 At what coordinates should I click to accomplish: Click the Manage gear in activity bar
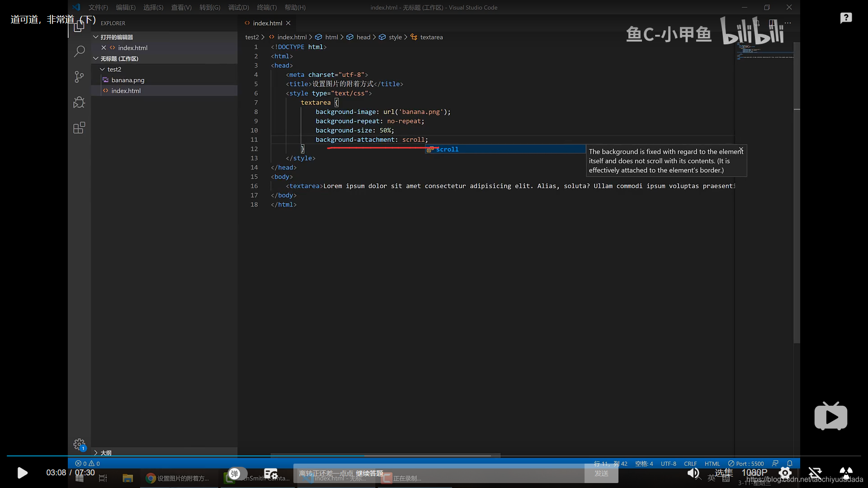79,444
